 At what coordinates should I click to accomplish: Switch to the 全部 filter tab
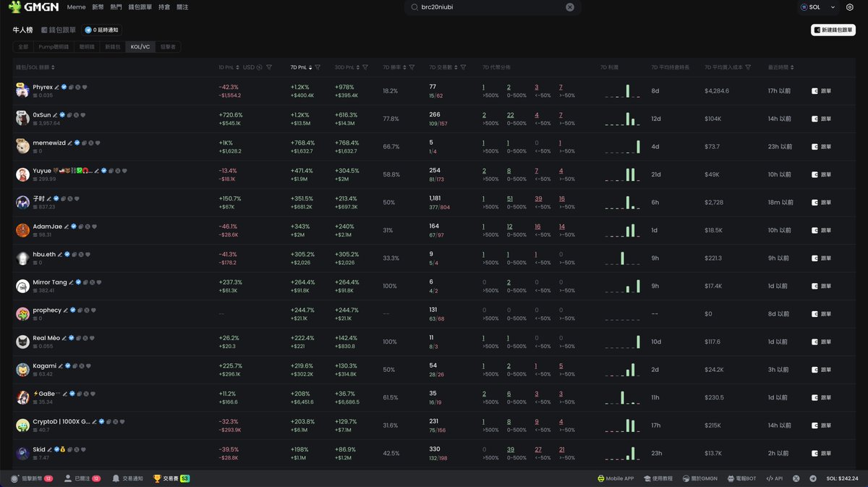tap(24, 46)
